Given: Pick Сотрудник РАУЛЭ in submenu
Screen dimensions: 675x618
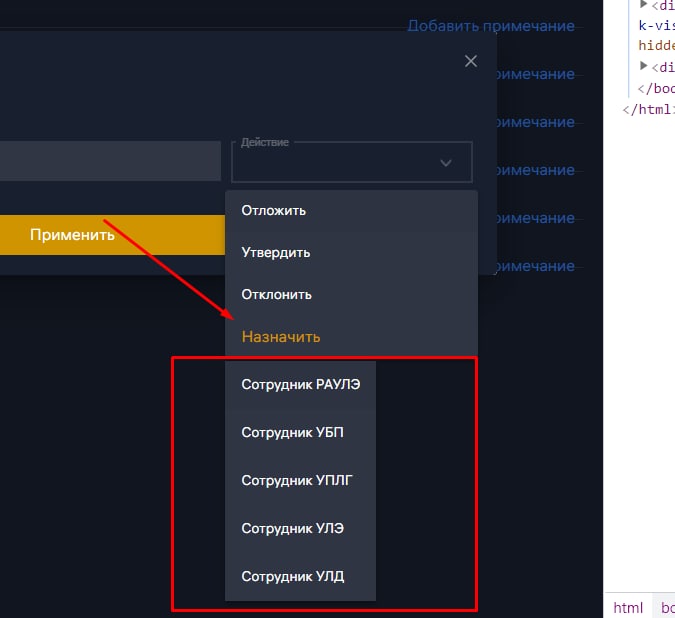Looking at the screenshot, I should (x=300, y=384).
